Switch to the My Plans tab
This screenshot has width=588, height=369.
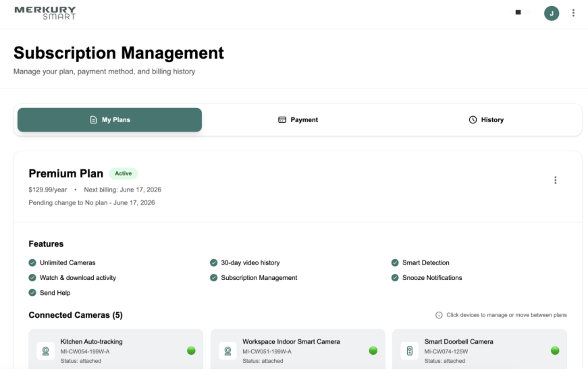[109, 119]
